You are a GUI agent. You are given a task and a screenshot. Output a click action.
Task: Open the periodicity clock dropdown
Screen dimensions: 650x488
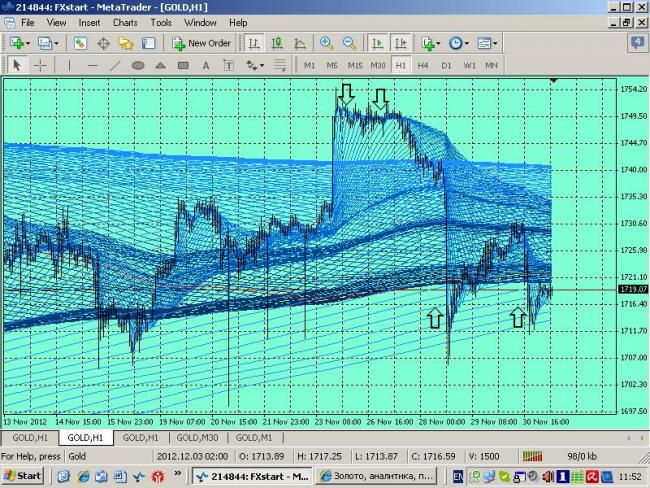(x=459, y=43)
